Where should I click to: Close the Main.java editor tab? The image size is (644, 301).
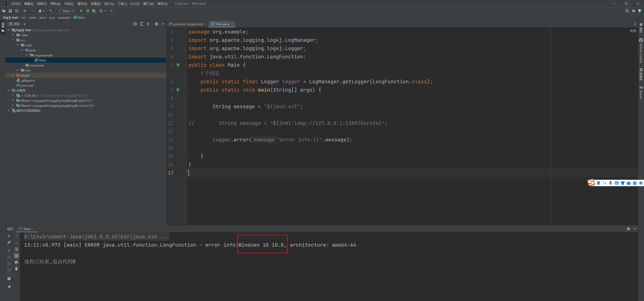tap(232, 24)
